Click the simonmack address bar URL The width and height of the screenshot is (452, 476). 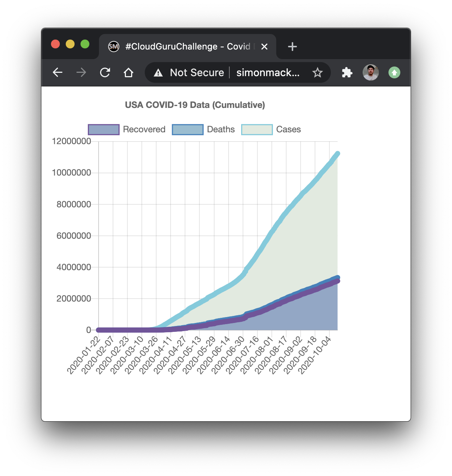(x=268, y=72)
